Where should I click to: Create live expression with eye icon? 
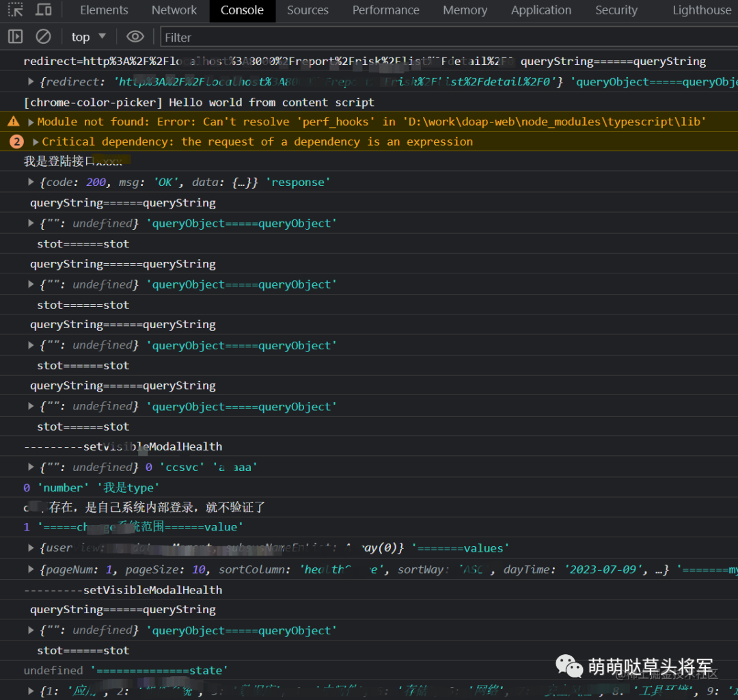pyautogui.click(x=135, y=36)
